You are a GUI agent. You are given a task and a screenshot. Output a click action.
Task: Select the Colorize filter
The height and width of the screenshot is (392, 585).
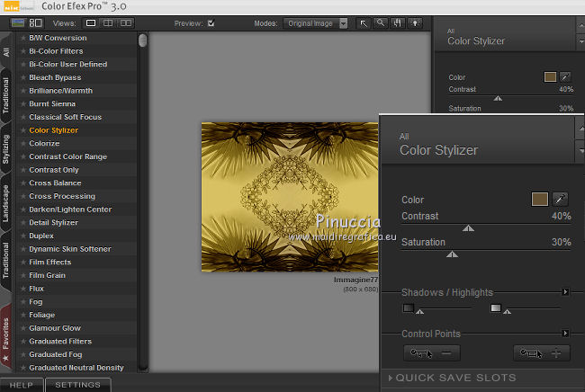click(44, 144)
